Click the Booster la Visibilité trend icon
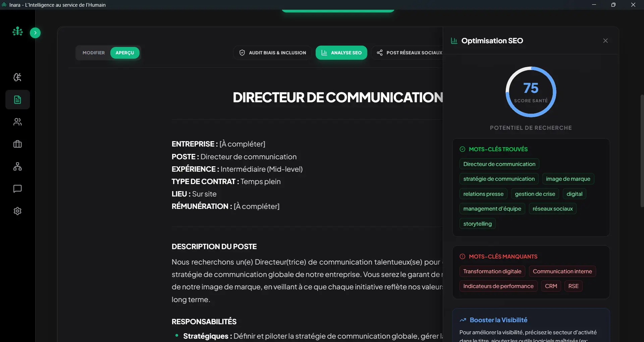644x342 pixels. [x=463, y=320]
